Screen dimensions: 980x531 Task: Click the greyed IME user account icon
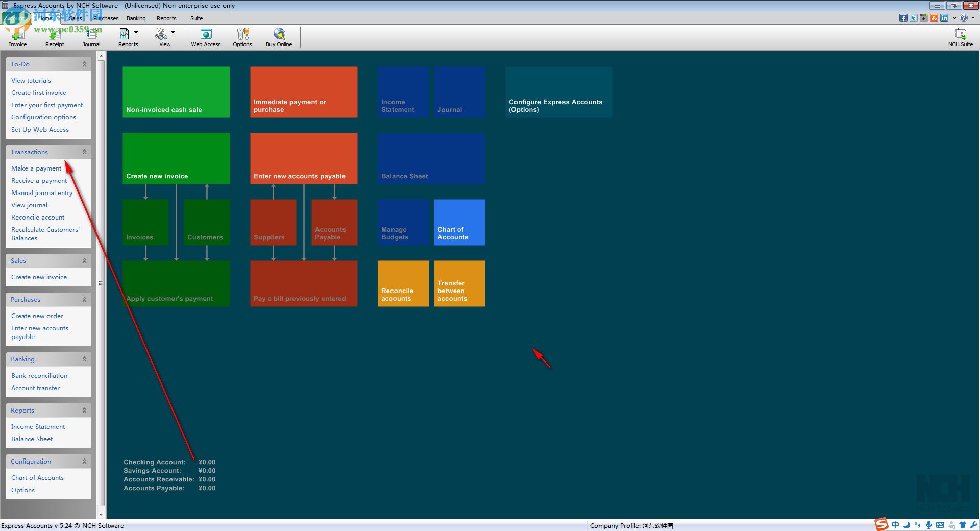[951, 525]
